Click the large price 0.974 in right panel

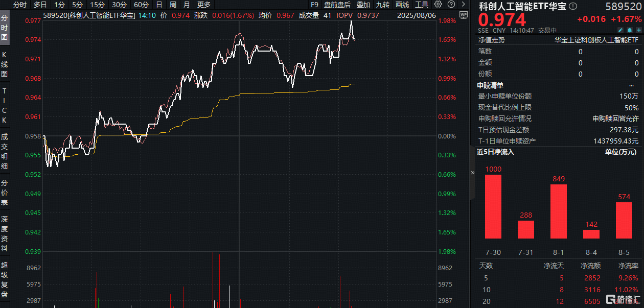502,20
